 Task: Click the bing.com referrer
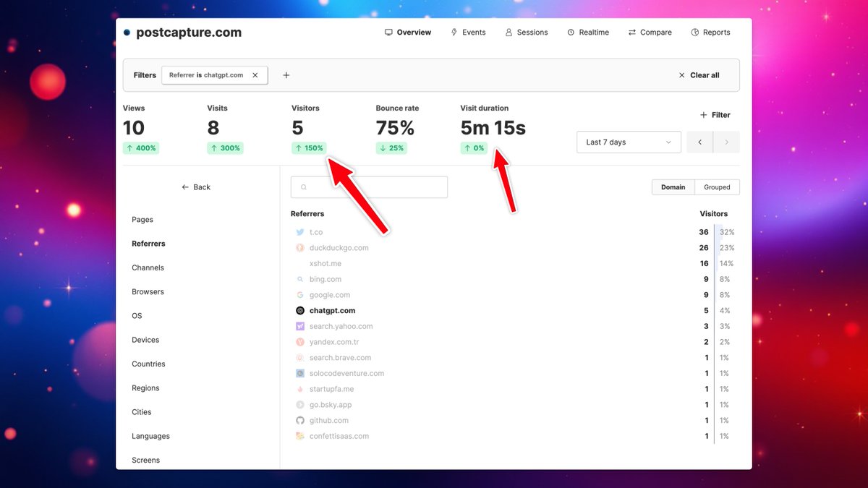click(325, 279)
